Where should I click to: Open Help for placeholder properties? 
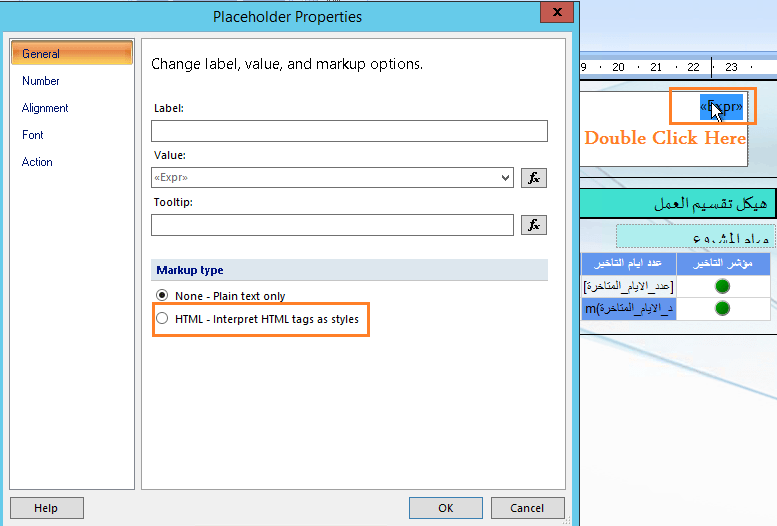point(47,508)
